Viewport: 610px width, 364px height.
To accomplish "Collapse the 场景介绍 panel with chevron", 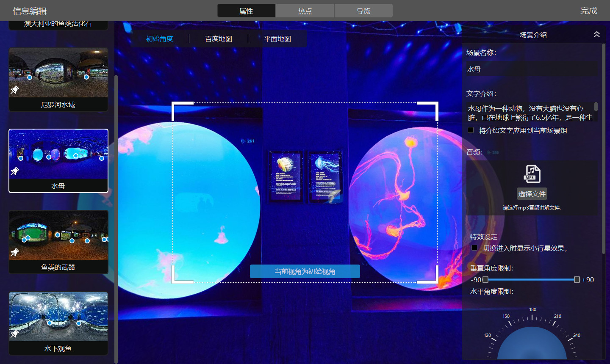I will [x=596, y=35].
